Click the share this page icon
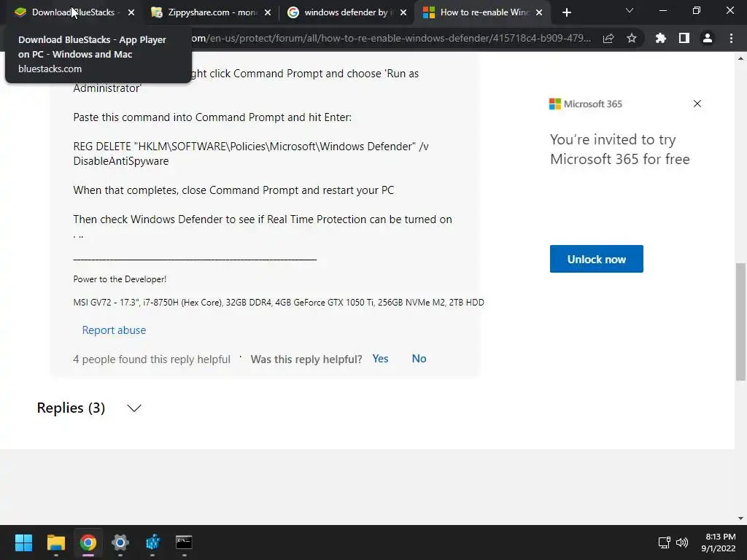This screenshot has height=560, width=747. pos(608,39)
